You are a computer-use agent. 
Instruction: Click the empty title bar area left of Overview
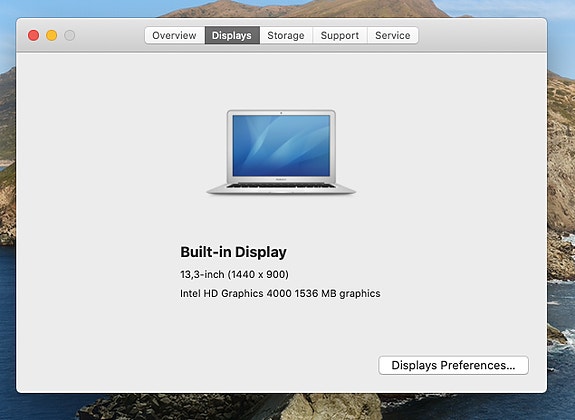click(110, 35)
